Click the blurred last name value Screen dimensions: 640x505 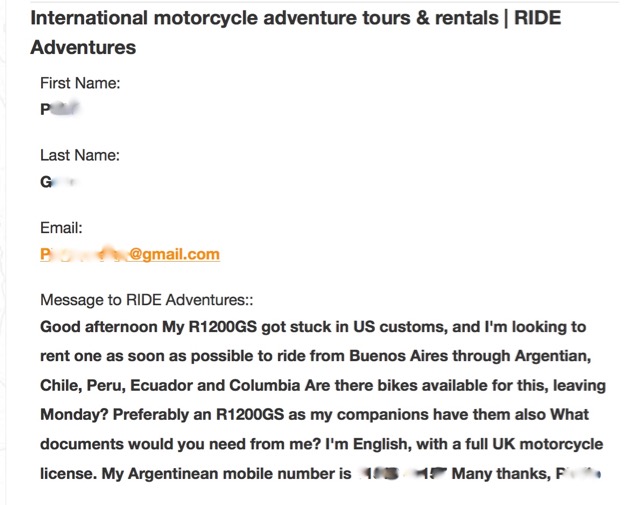[x=58, y=182]
